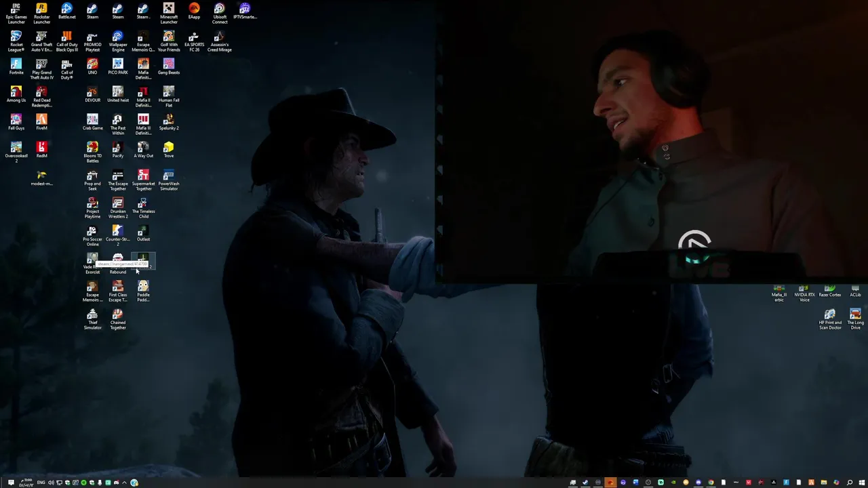Screen dimensions: 868x488
Task: Select the Minecraft Launcher icon
Action: [169, 14]
